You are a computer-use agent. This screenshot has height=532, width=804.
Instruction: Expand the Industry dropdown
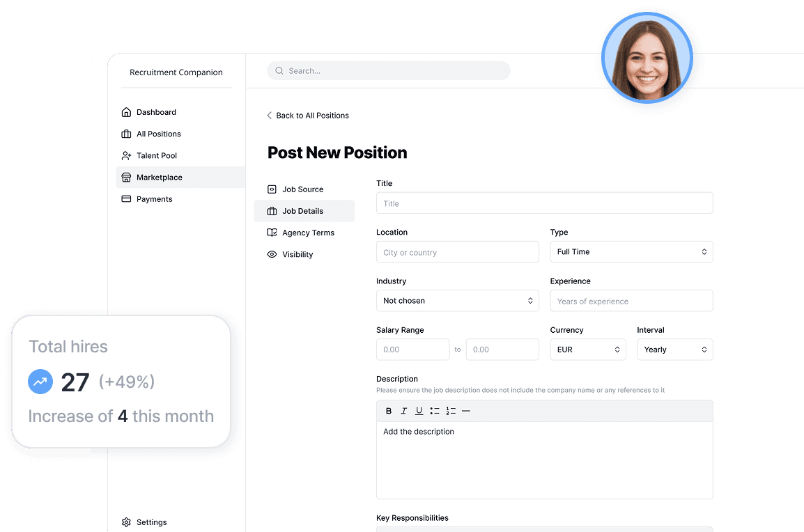[x=457, y=301]
